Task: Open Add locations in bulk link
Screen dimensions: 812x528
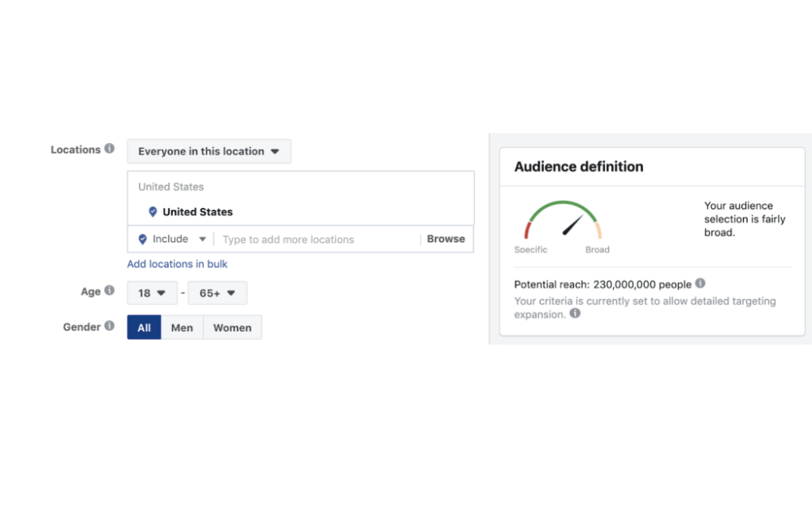Action: point(177,264)
